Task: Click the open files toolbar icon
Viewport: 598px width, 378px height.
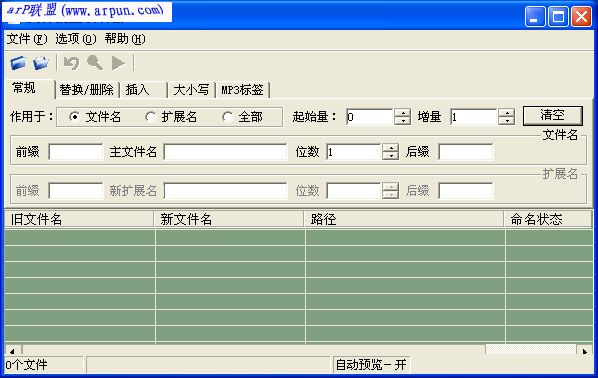Action: 18,63
